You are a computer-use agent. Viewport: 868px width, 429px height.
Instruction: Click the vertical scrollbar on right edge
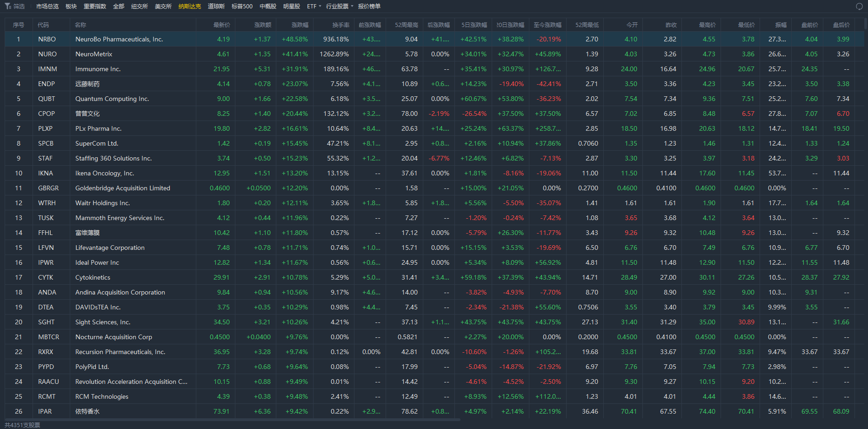866,23
